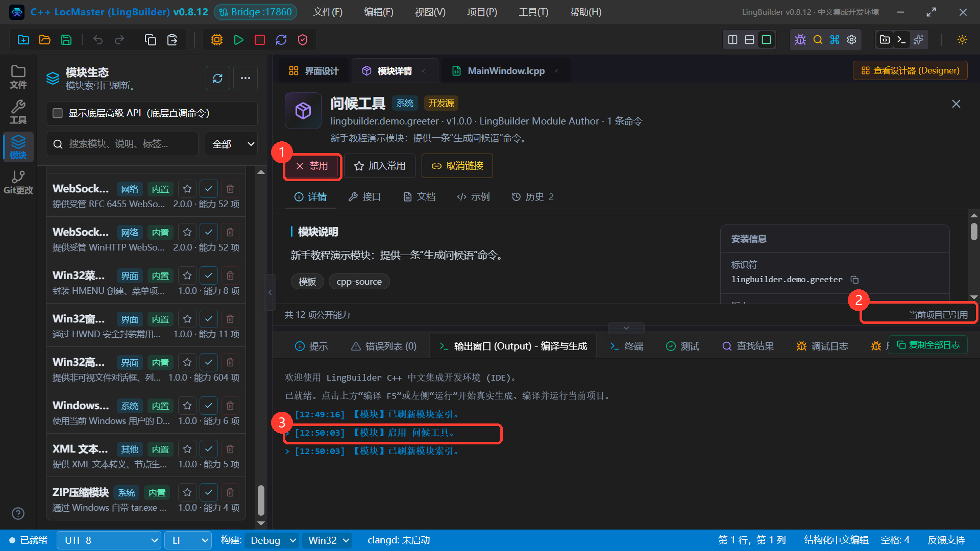Screen dimensions: 980x551
Task: Open the Win32 platform dropdown
Action: pyautogui.click(x=327, y=540)
